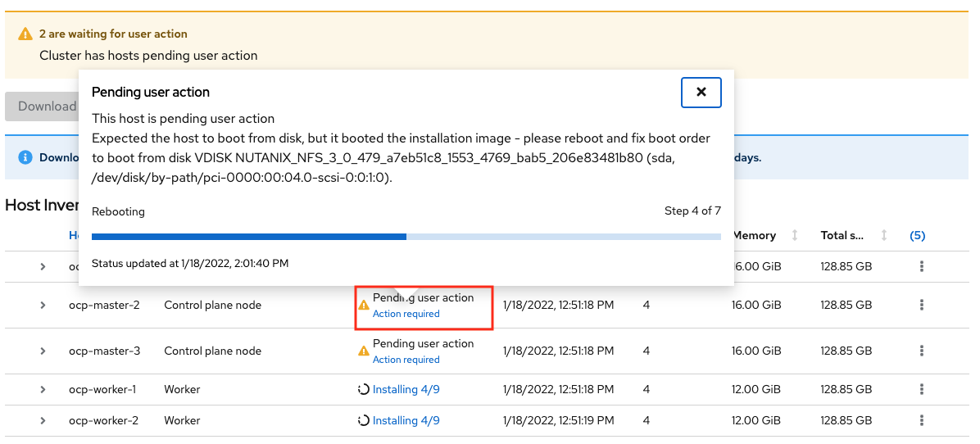The width and height of the screenshot is (980, 444).
Task: Open Installing 4/9 status for ocp-worker-2
Action: [x=406, y=420]
